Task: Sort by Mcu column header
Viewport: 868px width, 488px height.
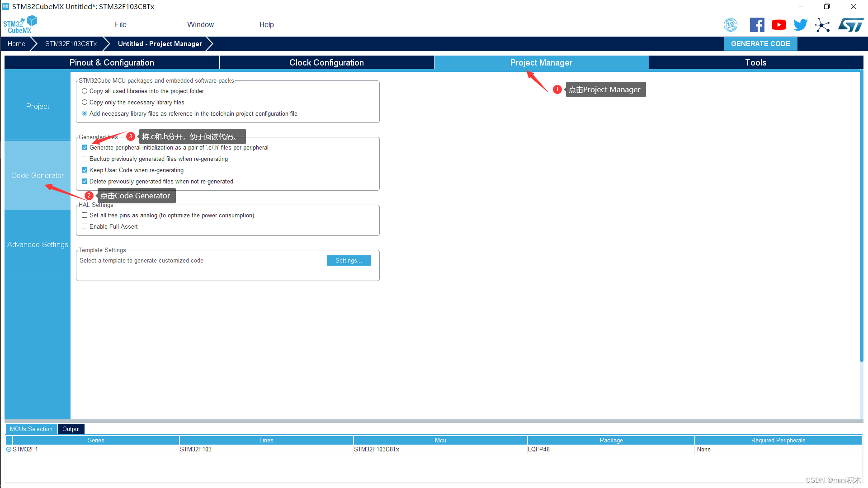Action: (x=440, y=441)
